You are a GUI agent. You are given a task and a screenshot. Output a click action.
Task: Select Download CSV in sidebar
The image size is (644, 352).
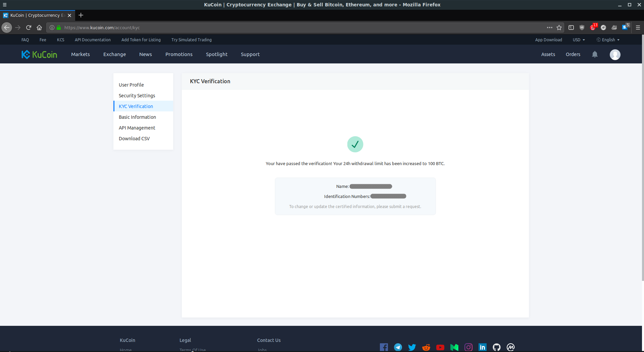143,139
